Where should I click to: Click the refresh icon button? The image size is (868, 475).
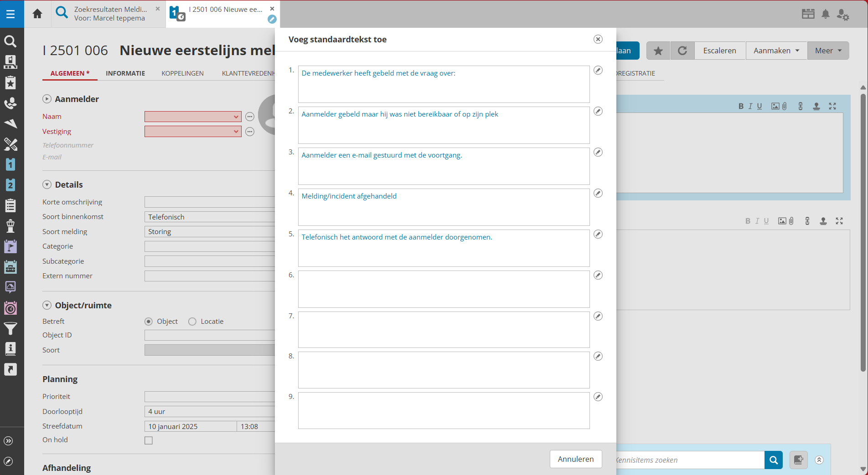click(682, 51)
